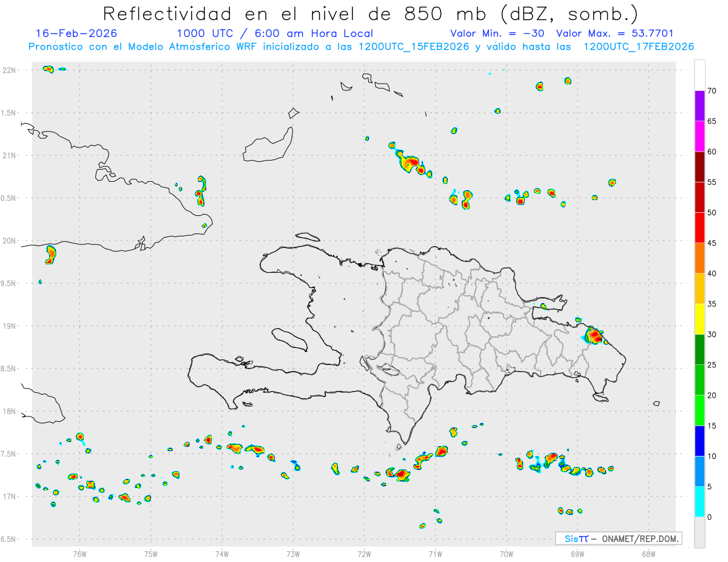The height and width of the screenshot is (562, 728).
Task: Click the colorbar value label "5"
Action: (709, 487)
